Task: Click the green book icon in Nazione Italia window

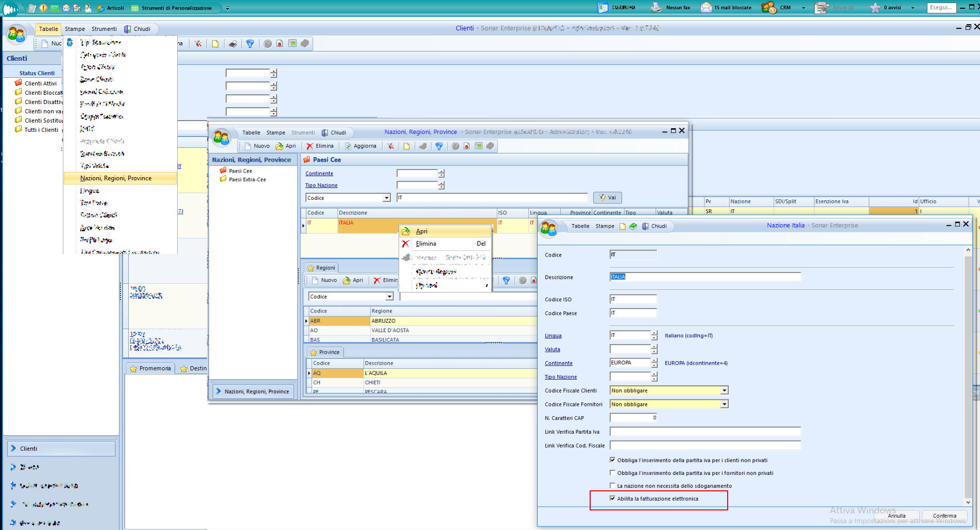Action: click(633, 226)
